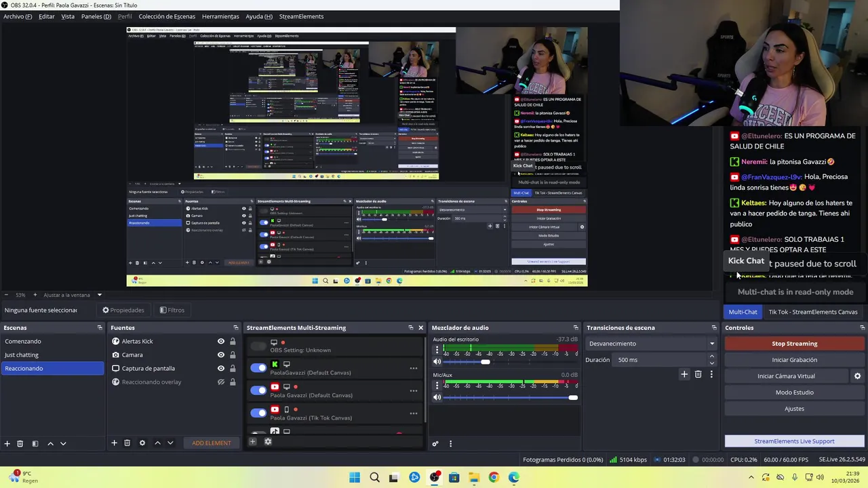Undock the Escenas panel

[100, 327]
